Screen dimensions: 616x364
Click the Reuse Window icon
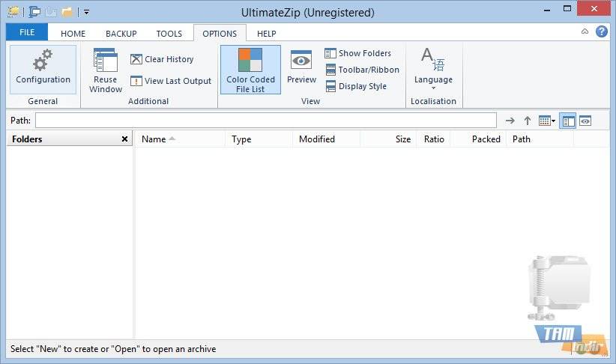(x=106, y=70)
